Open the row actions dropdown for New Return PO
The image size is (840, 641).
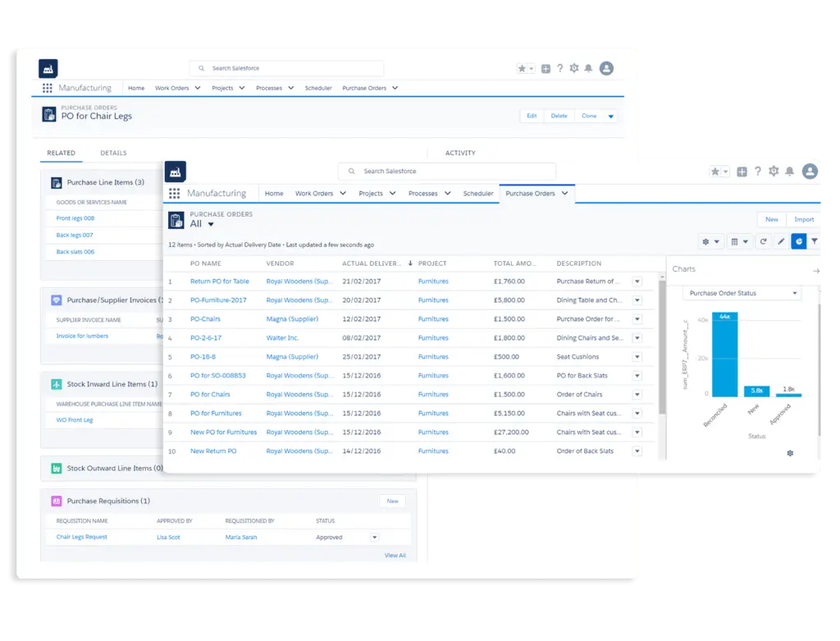click(x=637, y=451)
